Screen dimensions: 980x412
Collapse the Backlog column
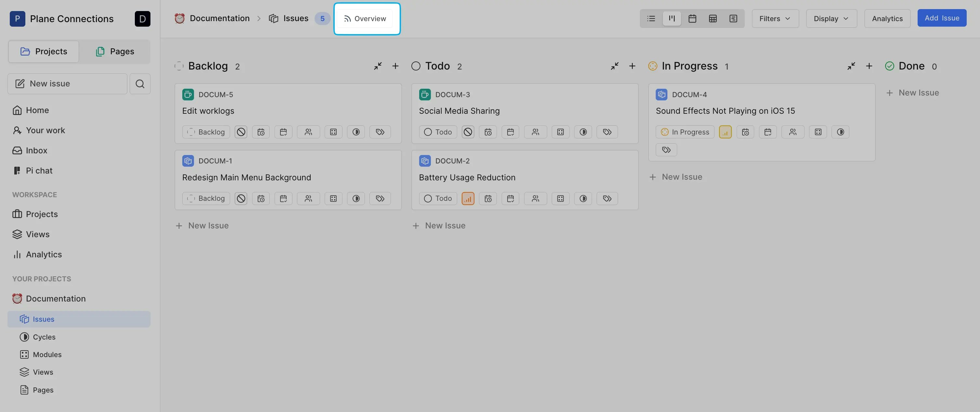coord(377,66)
